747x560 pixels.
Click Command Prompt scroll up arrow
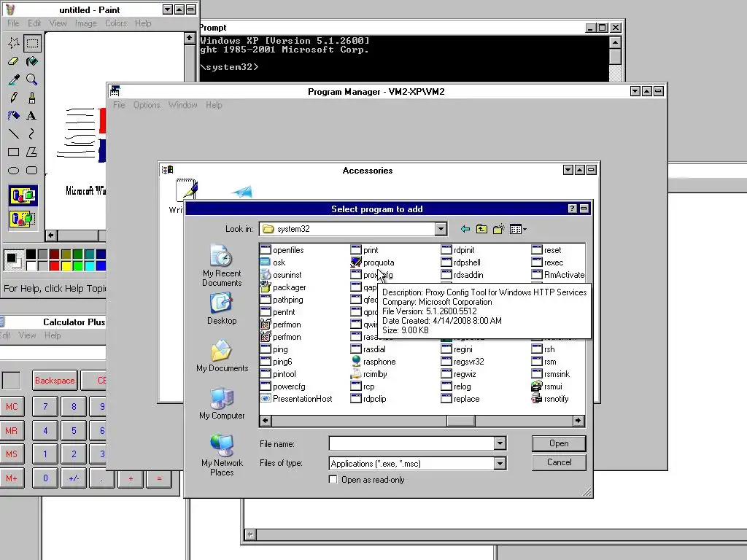(x=615, y=42)
